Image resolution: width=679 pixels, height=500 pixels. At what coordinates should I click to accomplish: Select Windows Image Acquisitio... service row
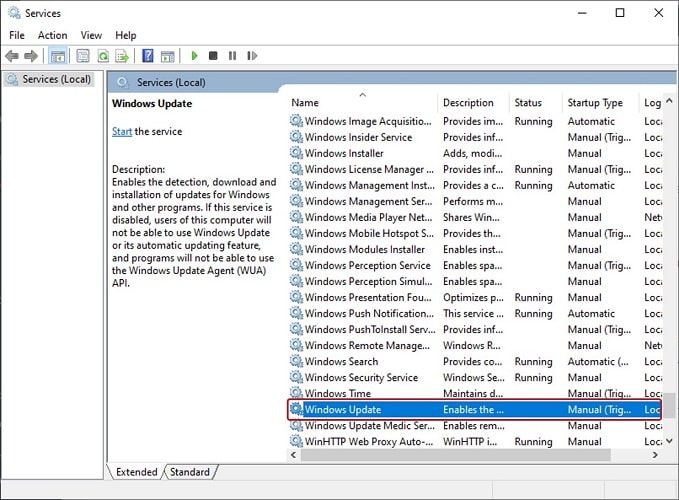coord(475,121)
